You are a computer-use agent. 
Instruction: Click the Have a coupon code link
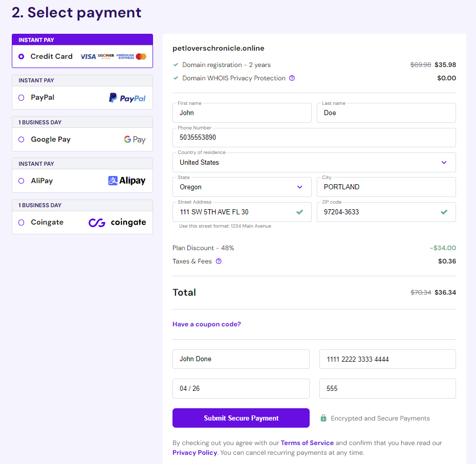coord(206,324)
